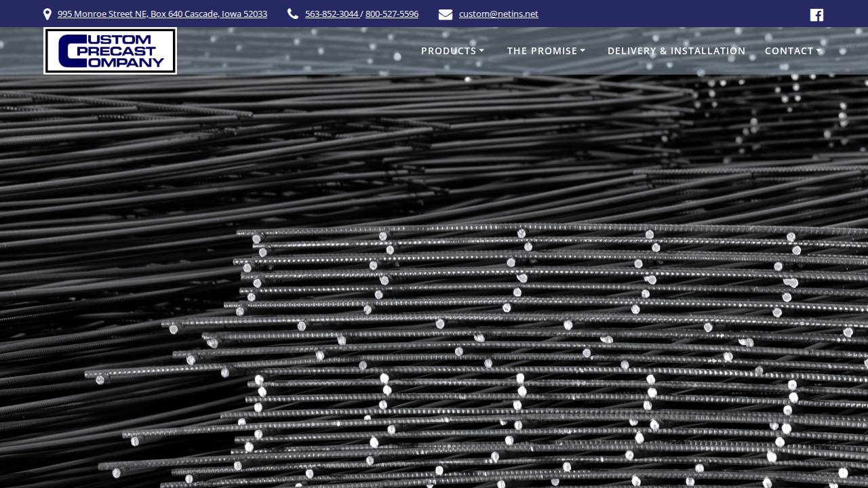Viewport: 868px width, 488px height.
Task: Open the PRODUCTS navigation menu
Action: click(449, 51)
